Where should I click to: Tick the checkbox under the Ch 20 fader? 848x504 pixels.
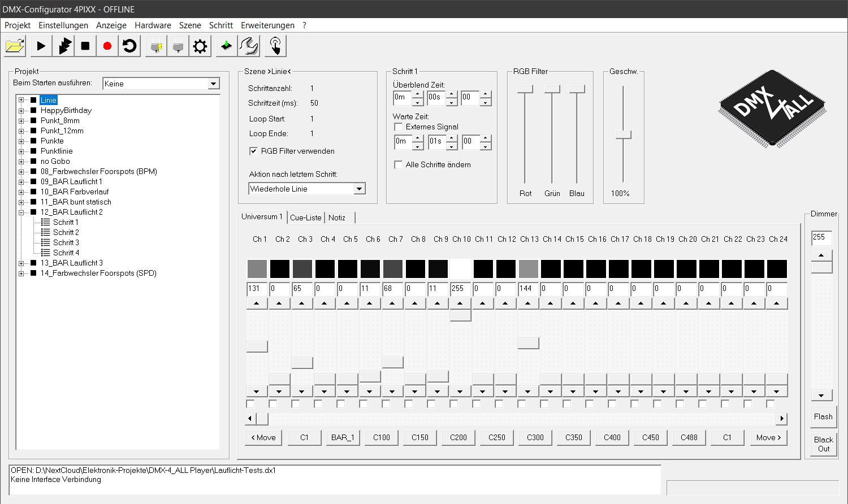[x=680, y=404]
